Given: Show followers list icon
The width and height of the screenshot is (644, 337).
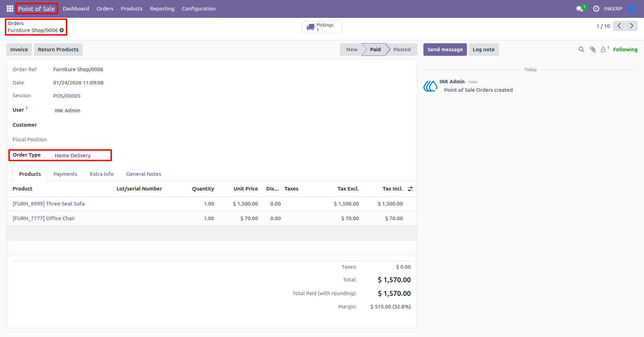Looking at the screenshot, I should tap(605, 49).
